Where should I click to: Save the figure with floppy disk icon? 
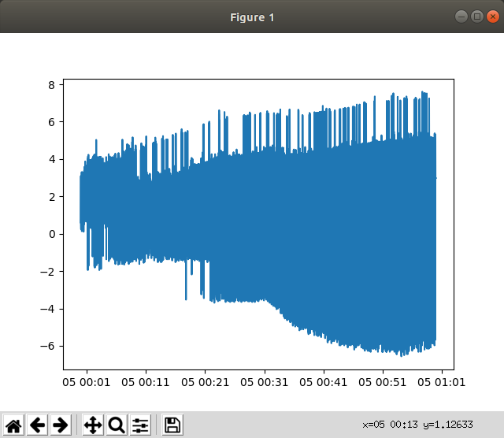[x=172, y=425]
